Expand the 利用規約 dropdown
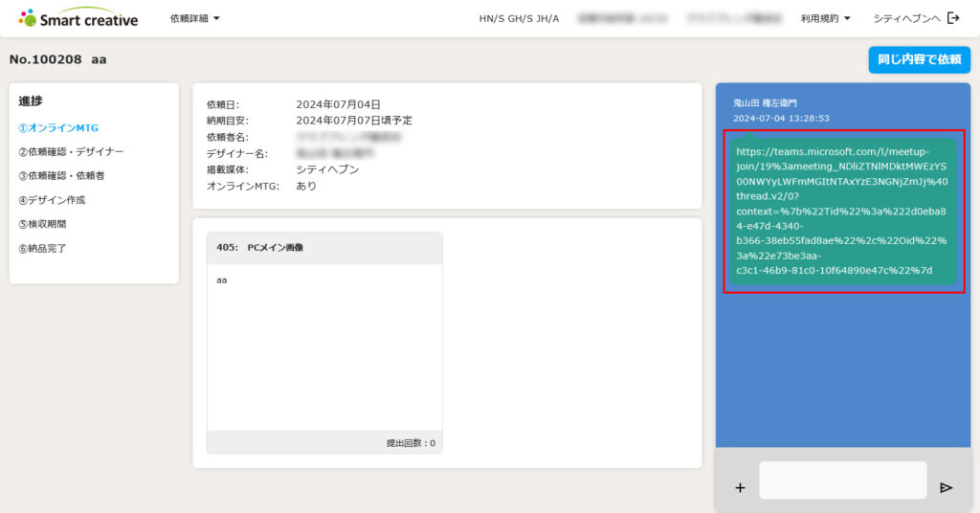 click(x=825, y=19)
